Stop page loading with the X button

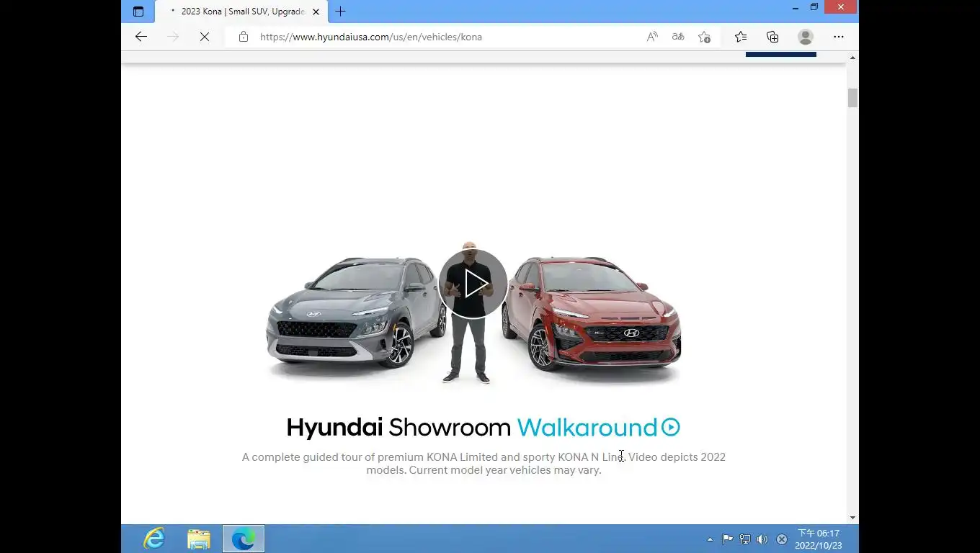tap(205, 37)
